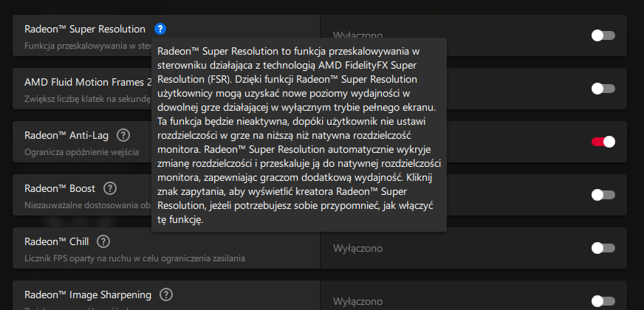Switch on Radeon Boost
The image size is (644, 310).
pyautogui.click(x=603, y=195)
